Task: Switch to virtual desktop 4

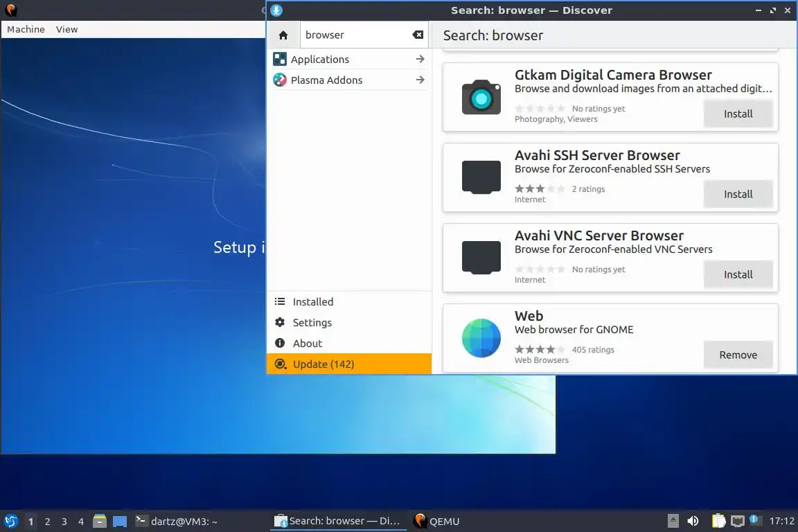Action: 81,522
